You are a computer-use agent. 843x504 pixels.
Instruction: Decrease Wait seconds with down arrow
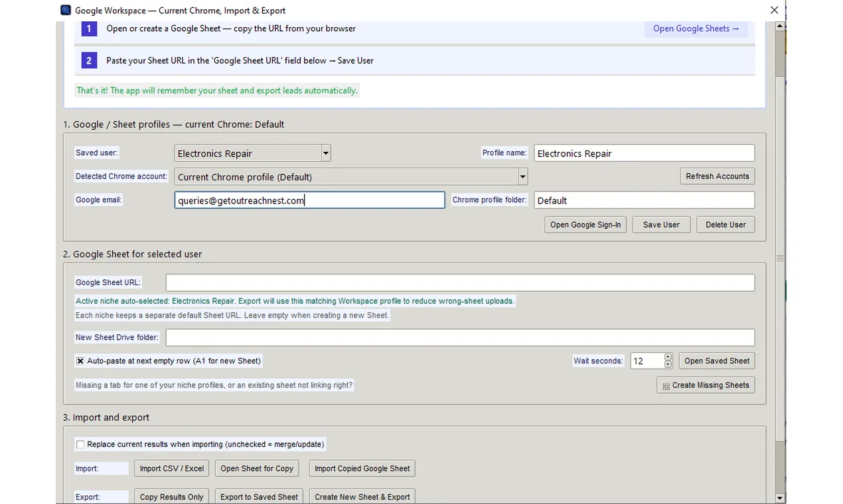click(x=668, y=365)
